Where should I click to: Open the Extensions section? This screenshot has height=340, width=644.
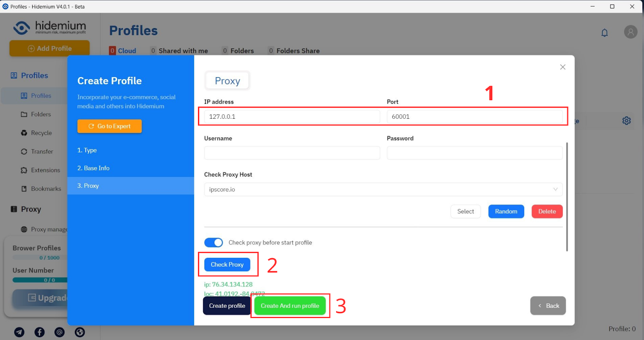coord(40,170)
